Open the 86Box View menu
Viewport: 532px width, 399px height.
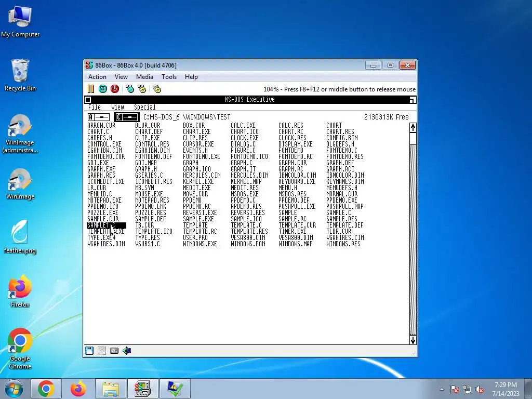pos(121,77)
